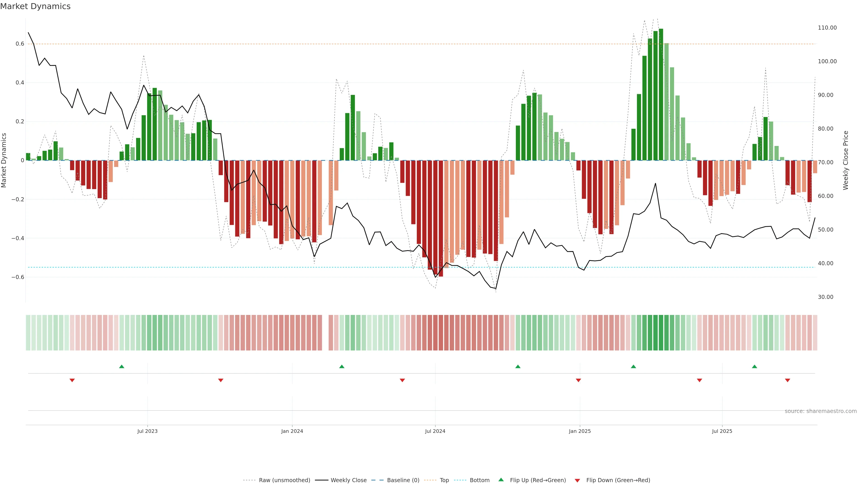Click the first red Flip Down triangle marker
The width and height of the screenshot is (868, 488).
[72, 380]
